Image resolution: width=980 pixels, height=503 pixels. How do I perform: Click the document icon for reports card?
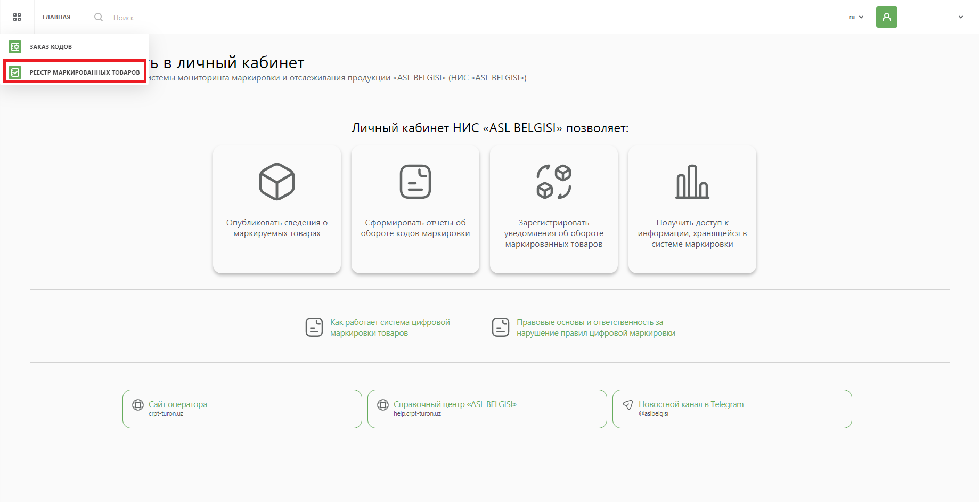[x=415, y=182]
